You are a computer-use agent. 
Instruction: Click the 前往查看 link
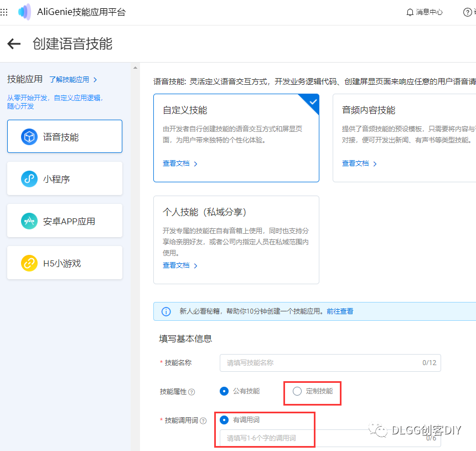340,311
